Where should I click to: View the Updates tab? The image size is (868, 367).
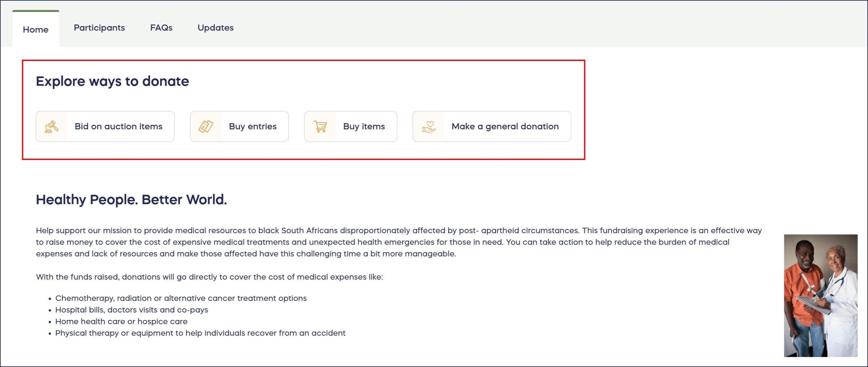(x=216, y=28)
